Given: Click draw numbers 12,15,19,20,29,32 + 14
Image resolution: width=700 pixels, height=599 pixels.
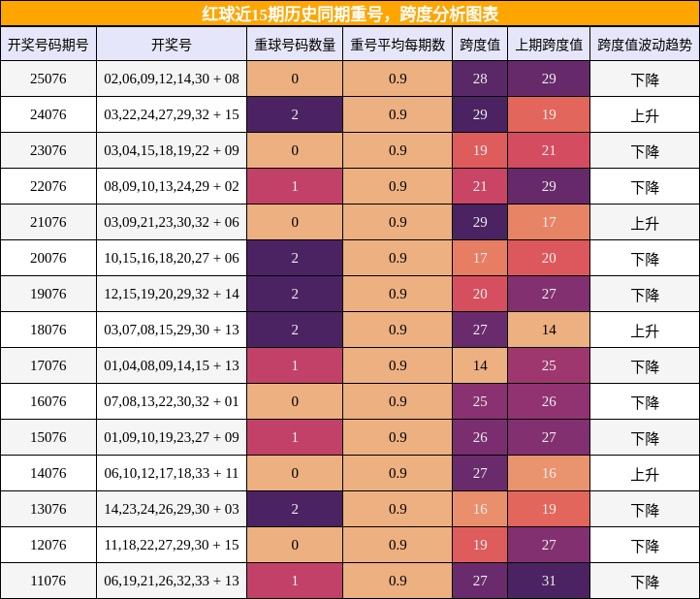Looking at the screenshot, I should (172, 294).
